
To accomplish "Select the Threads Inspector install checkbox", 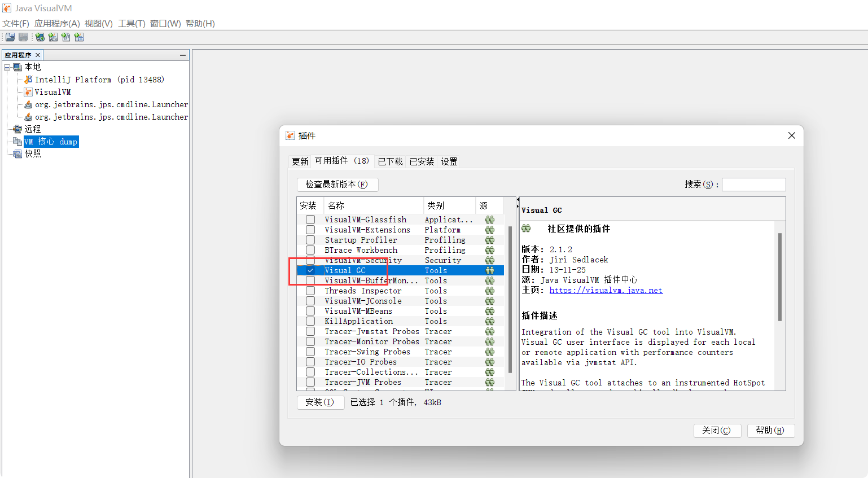I will pyautogui.click(x=310, y=291).
